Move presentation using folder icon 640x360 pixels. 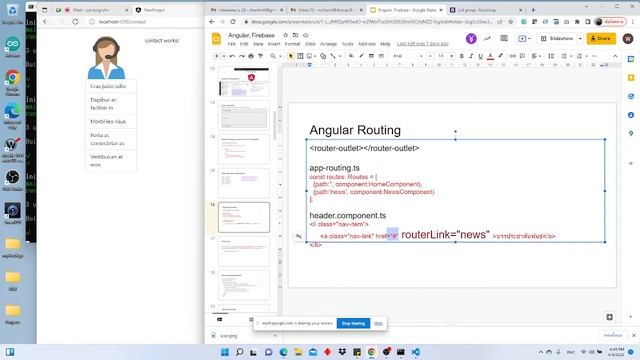coord(295,35)
